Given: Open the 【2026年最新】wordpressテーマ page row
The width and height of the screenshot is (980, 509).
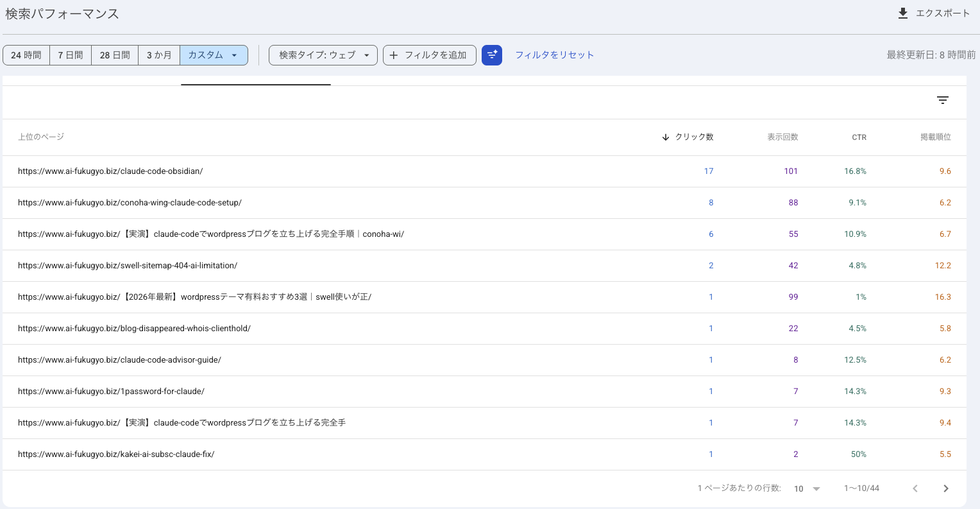Looking at the screenshot, I should [x=484, y=297].
